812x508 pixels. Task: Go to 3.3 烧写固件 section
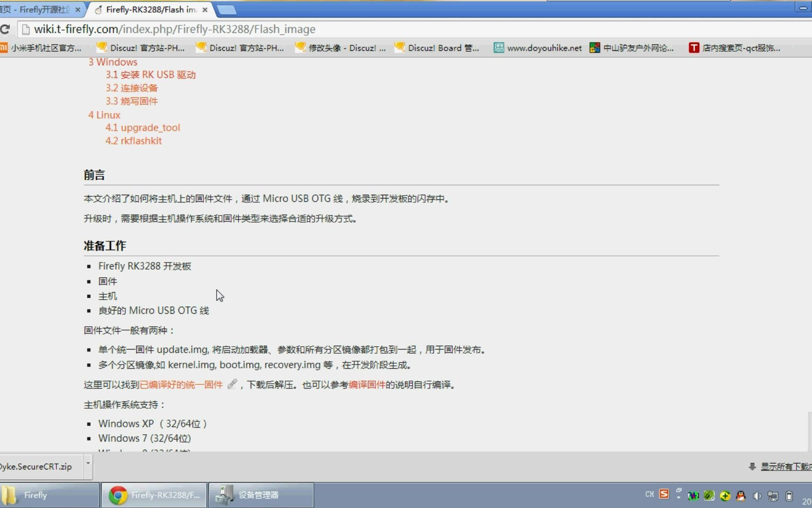(132, 101)
